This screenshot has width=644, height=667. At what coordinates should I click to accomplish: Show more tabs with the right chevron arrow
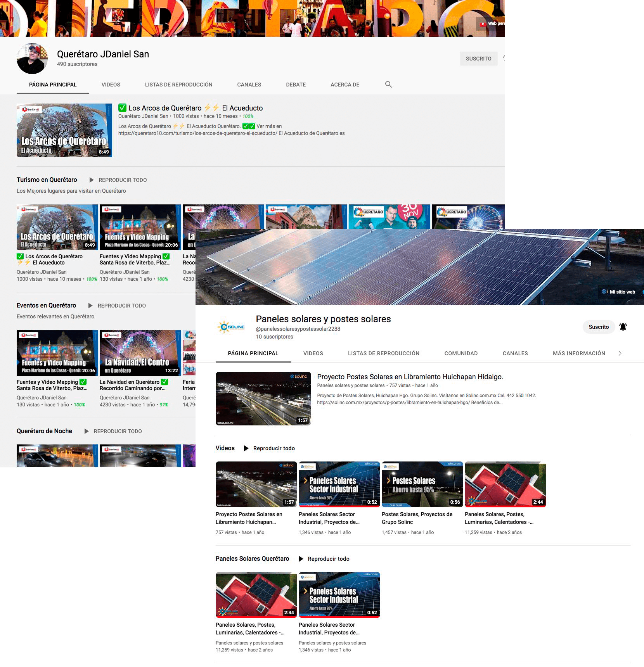pos(620,353)
